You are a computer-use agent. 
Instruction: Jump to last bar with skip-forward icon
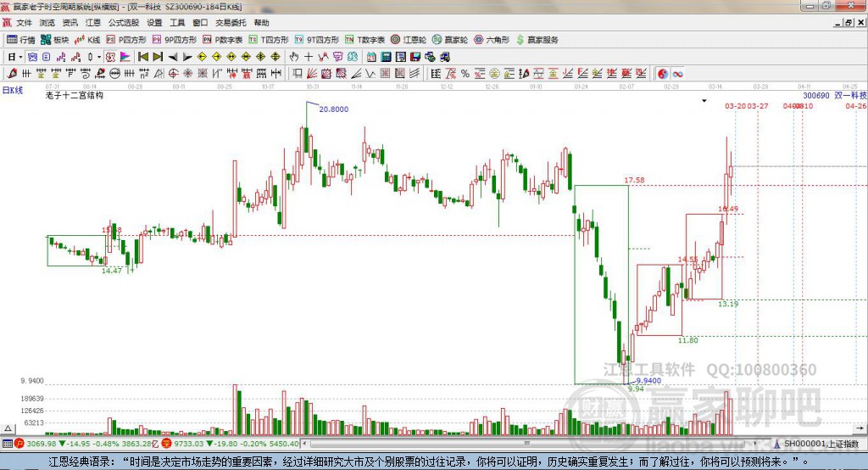(158, 57)
